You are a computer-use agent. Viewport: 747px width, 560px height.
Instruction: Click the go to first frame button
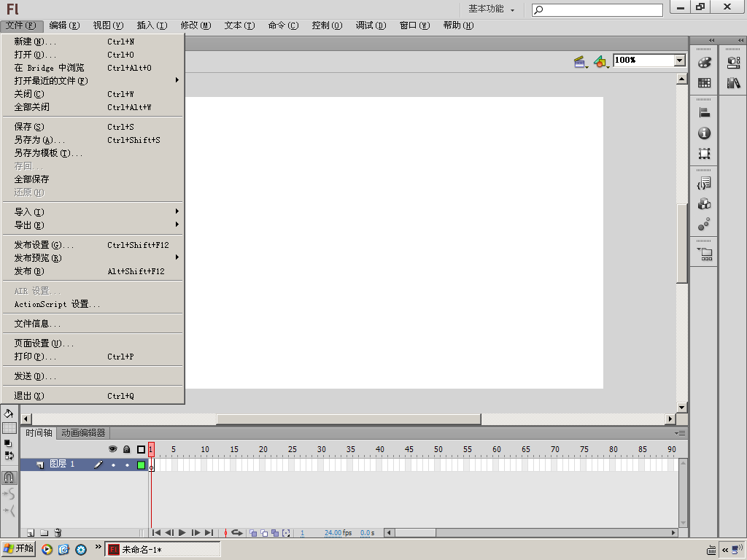(x=156, y=533)
